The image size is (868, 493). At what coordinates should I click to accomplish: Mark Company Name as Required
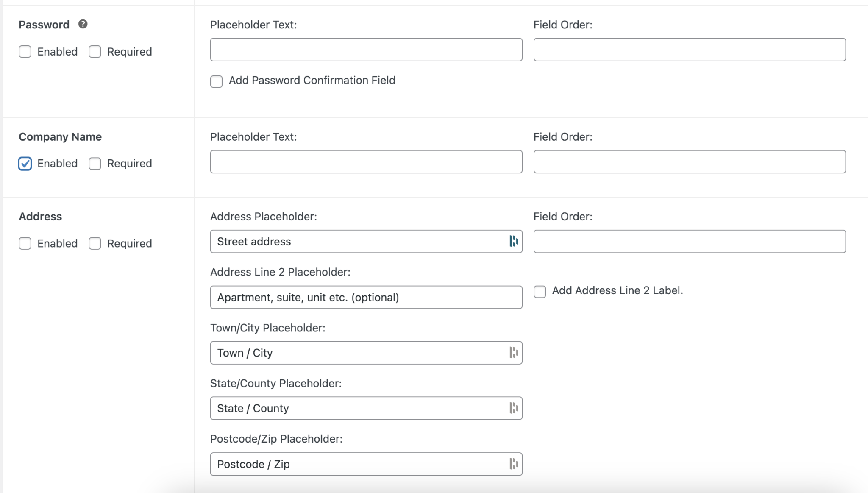coord(95,164)
